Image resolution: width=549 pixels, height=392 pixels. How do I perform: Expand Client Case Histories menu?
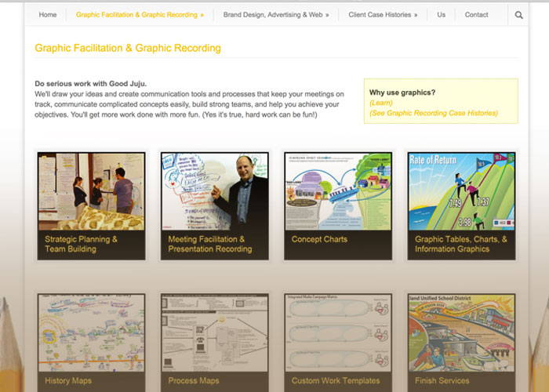(383, 15)
